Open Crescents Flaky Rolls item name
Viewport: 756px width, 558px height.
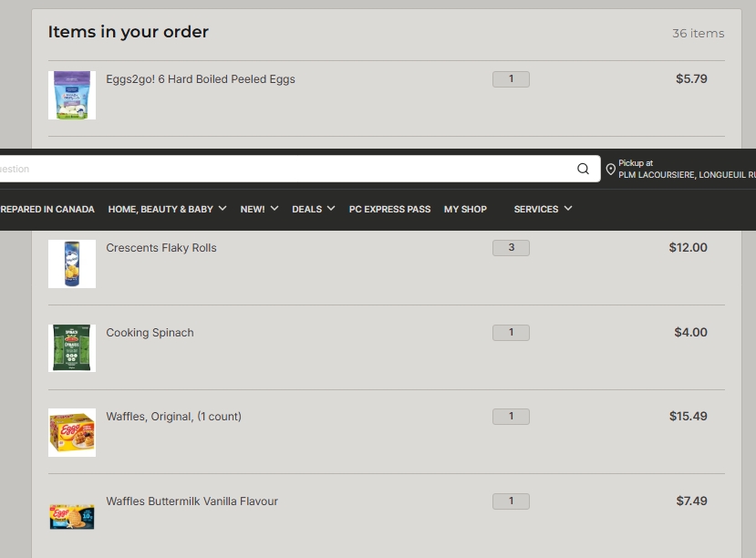[x=161, y=248]
